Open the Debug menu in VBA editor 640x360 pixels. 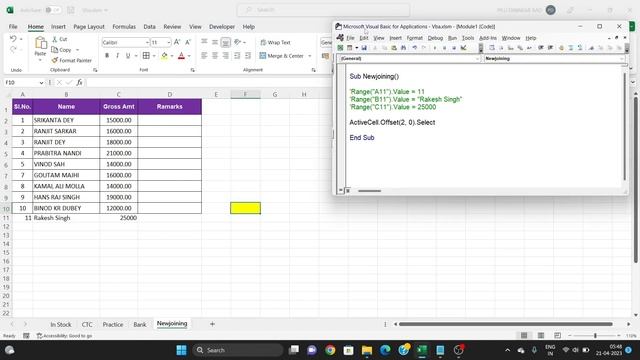point(435,38)
